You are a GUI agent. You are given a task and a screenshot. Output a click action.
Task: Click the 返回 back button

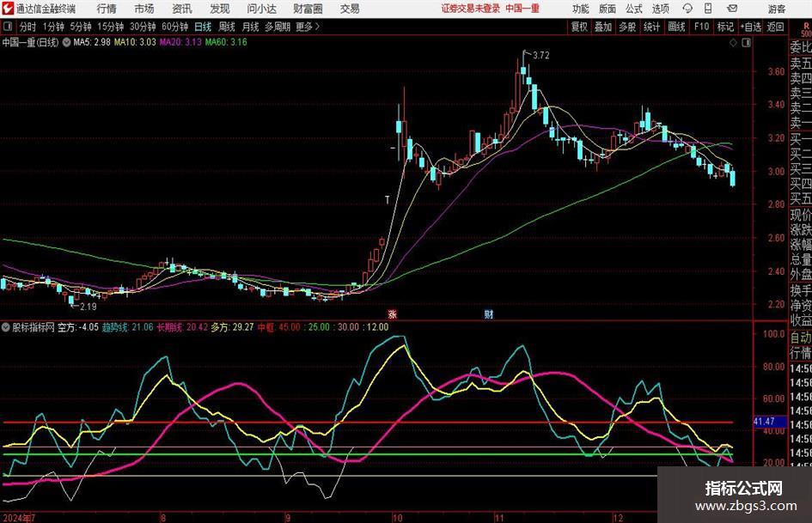click(775, 27)
